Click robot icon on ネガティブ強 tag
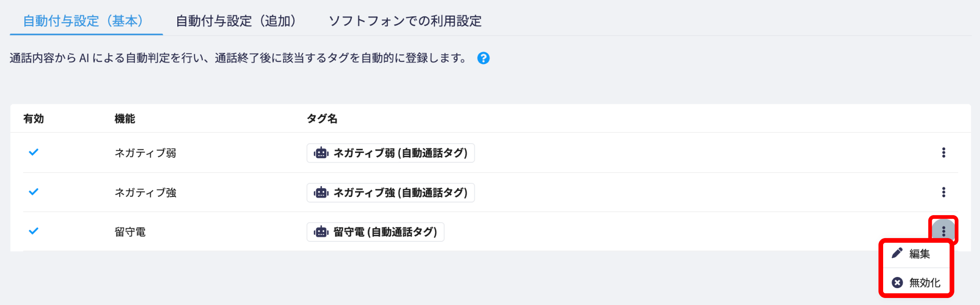The image size is (980, 305). point(321,193)
